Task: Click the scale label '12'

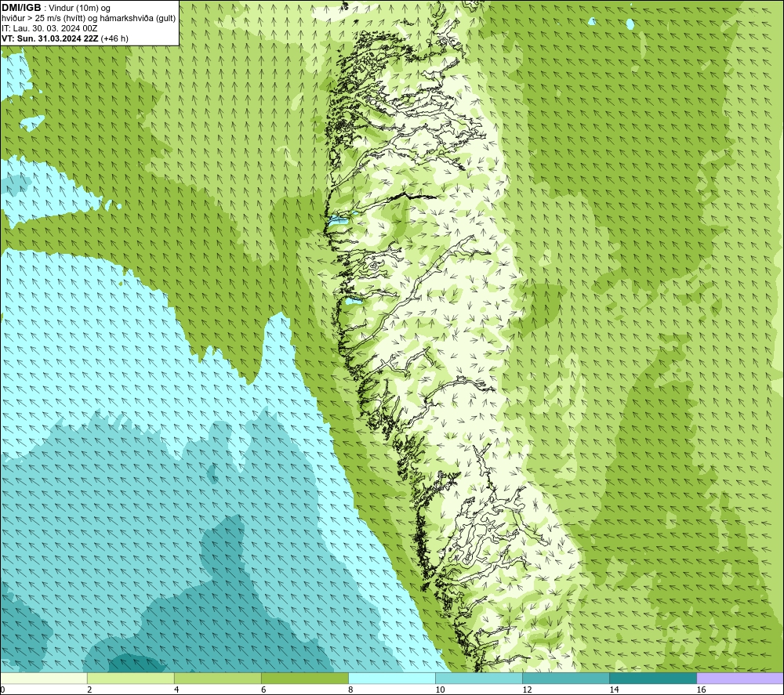Action: pyautogui.click(x=527, y=690)
